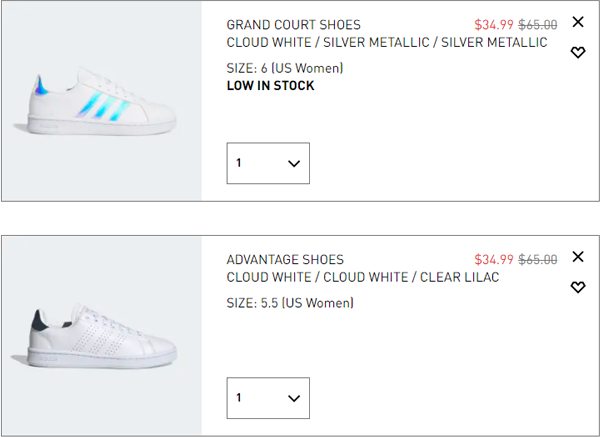Click Cloud White / Clear Lilac color text
Image resolution: width=601 pixels, height=437 pixels.
[x=363, y=277]
